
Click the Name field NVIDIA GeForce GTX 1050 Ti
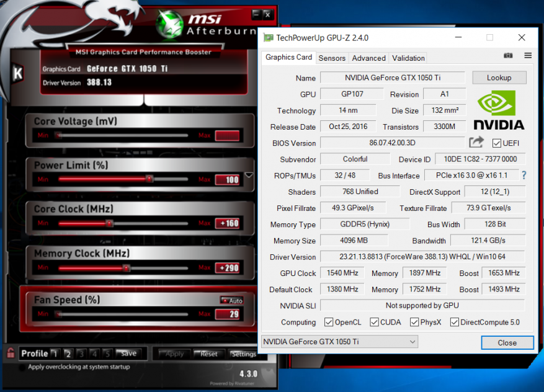click(x=393, y=78)
